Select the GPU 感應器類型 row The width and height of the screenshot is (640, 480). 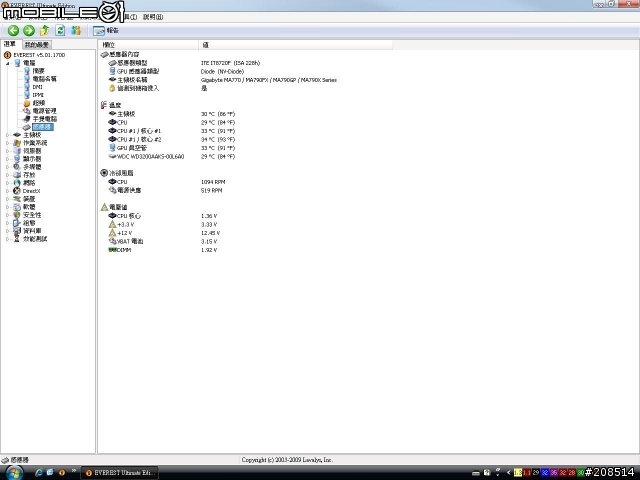pyautogui.click(x=176, y=71)
